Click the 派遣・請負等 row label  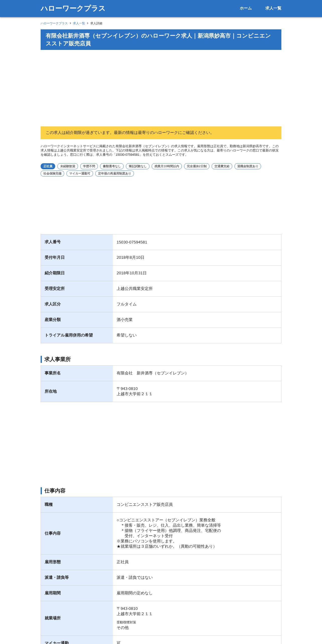pyautogui.click(x=57, y=578)
